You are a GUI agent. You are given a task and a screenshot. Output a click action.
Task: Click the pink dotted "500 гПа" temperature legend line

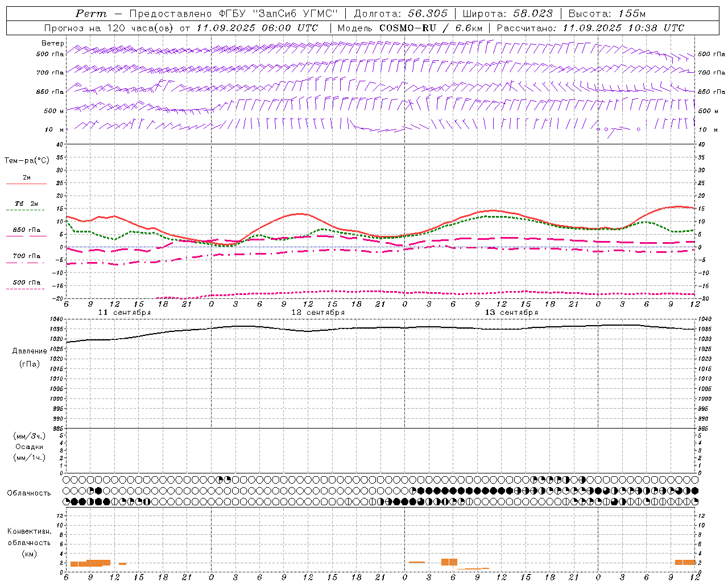(x=25, y=289)
